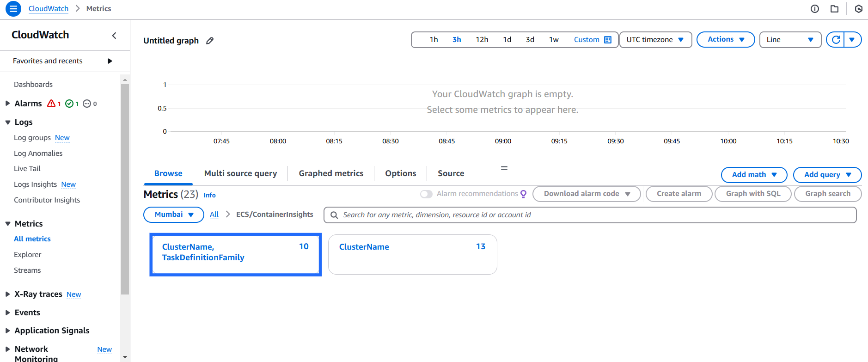Collapse the CloudWatch sidebar panel
This screenshot has height=362, width=868.
(x=114, y=36)
